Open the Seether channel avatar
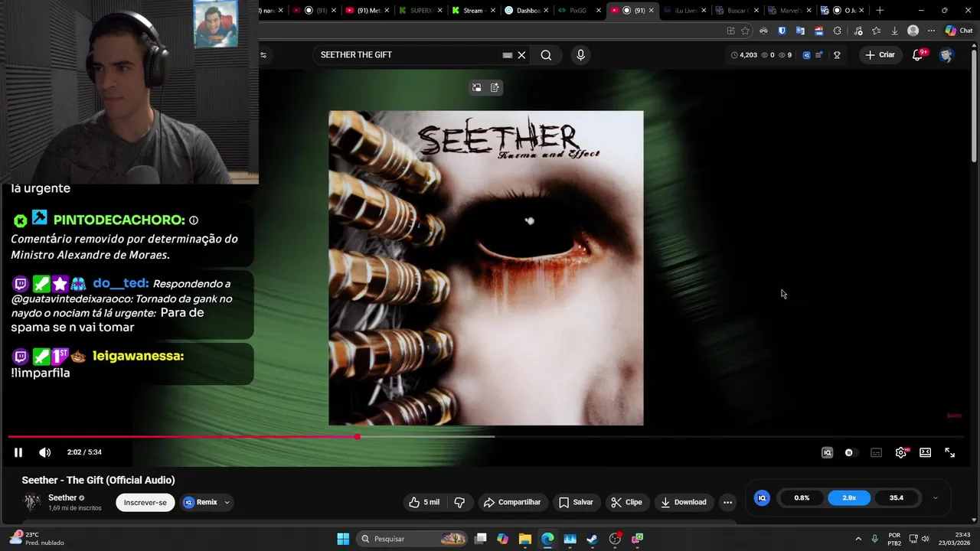 (32, 502)
